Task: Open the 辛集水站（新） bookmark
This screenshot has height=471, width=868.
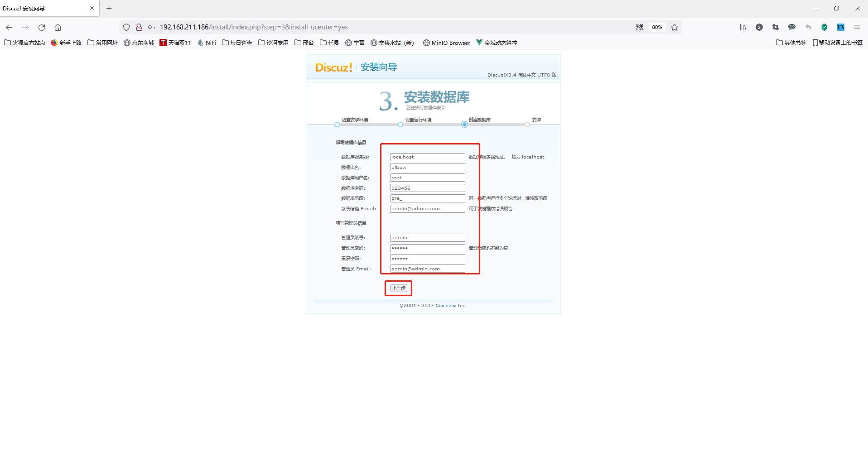Action: click(392, 43)
